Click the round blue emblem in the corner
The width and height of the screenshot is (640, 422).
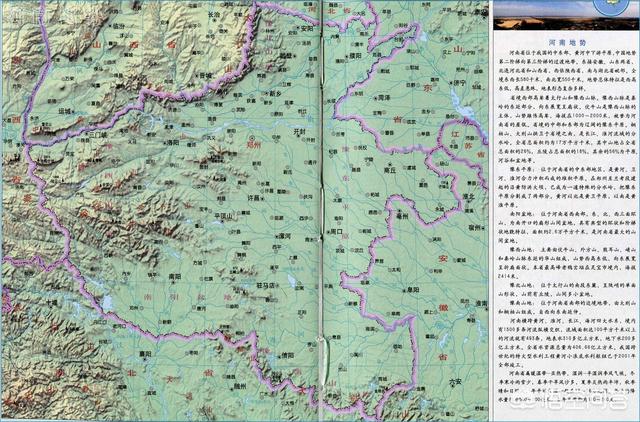(611, 7)
